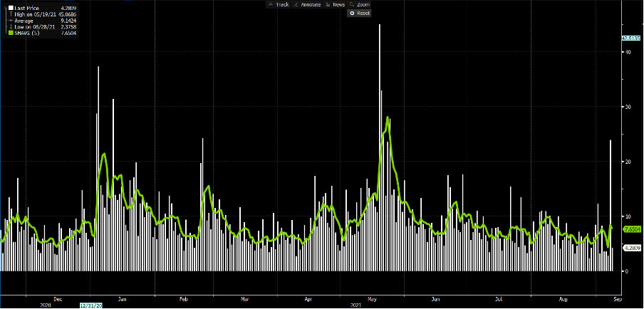Select the Average legend row
Image resolution: width=644 pixels, height=309 pixels.
(43, 20)
